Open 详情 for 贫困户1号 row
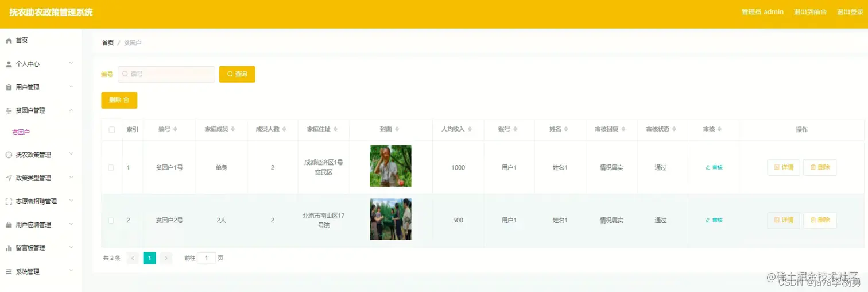 pos(784,167)
